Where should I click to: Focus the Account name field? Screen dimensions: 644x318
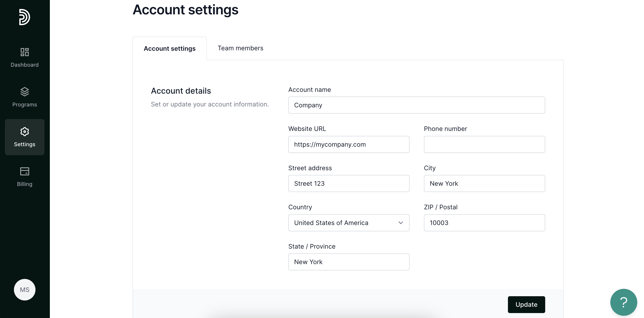coord(417,105)
